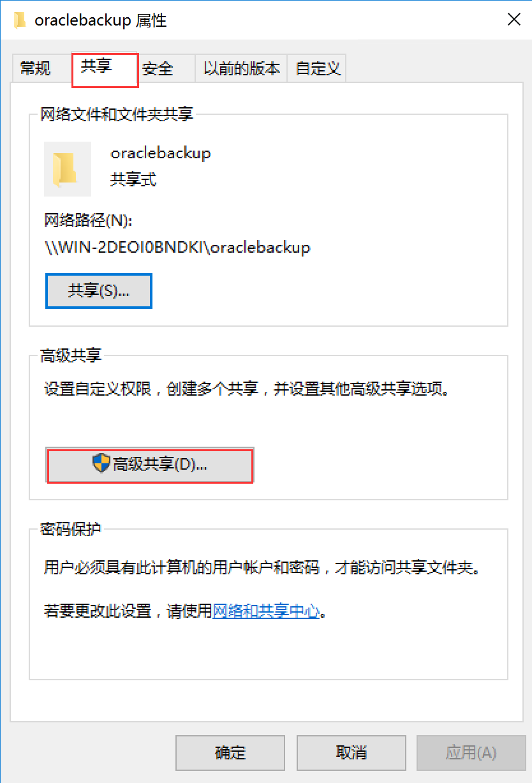Click the 取消 button
The height and width of the screenshot is (783, 532).
click(351, 753)
